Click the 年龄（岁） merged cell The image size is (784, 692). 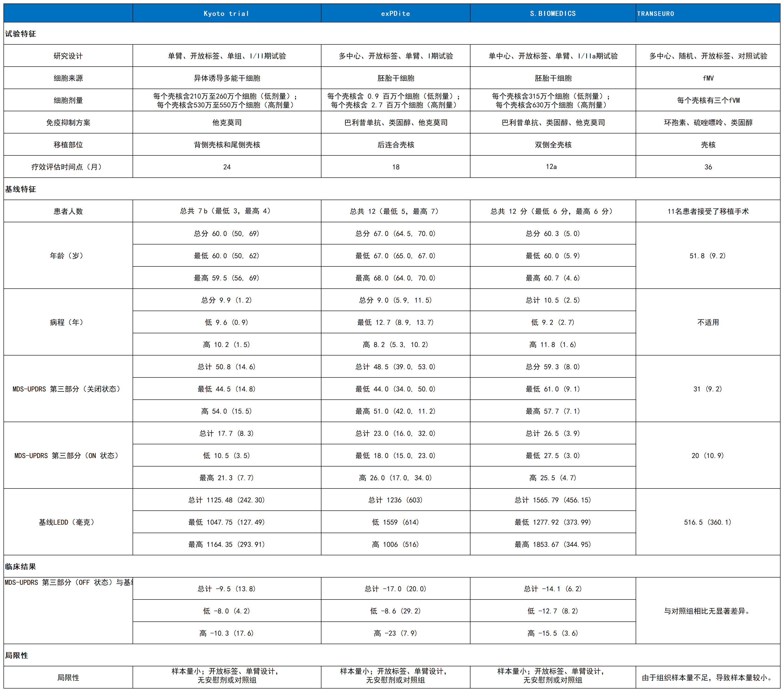tap(68, 256)
